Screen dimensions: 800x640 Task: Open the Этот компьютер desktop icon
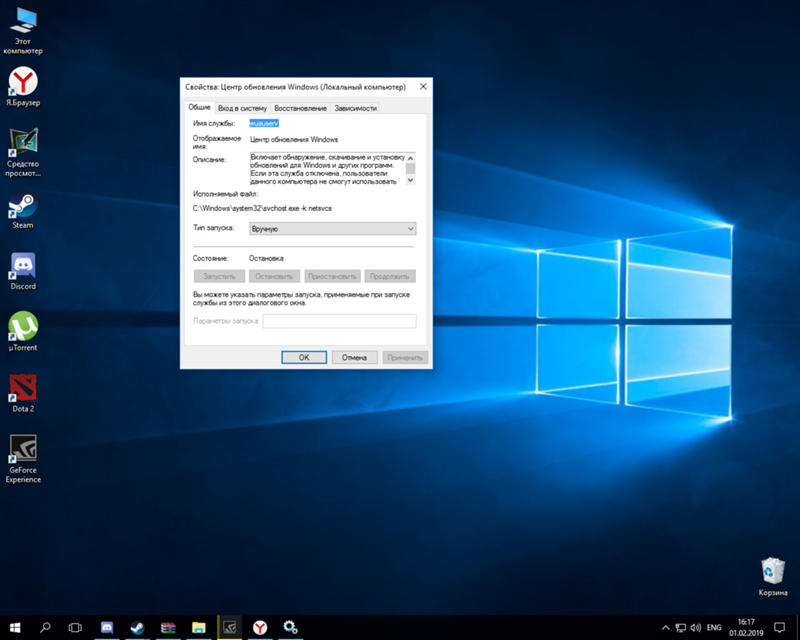(23, 31)
